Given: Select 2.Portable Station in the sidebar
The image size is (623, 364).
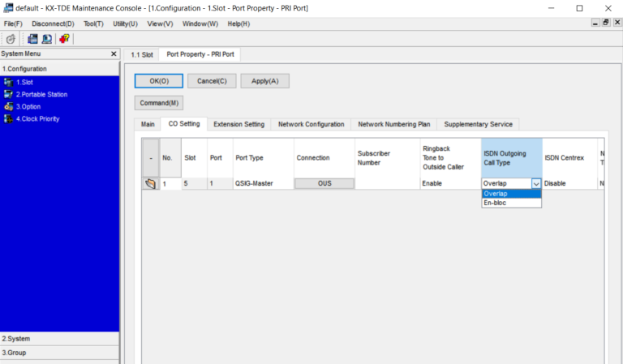Looking at the screenshot, I should 41,94.
